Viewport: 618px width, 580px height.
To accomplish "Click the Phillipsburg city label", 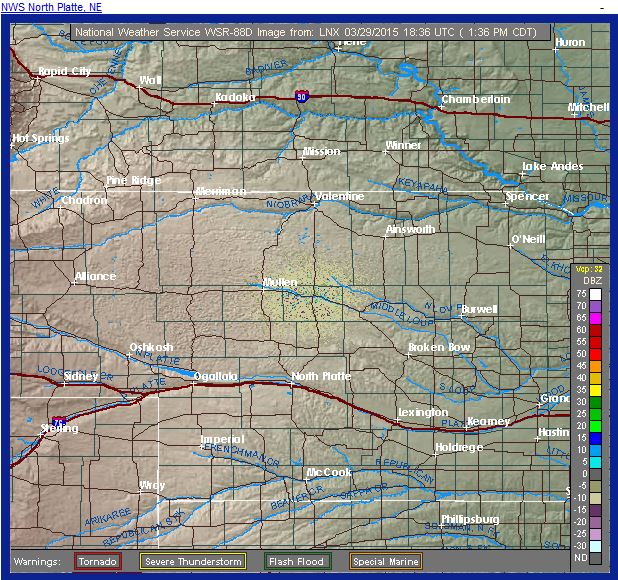I will tap(470, 519).
